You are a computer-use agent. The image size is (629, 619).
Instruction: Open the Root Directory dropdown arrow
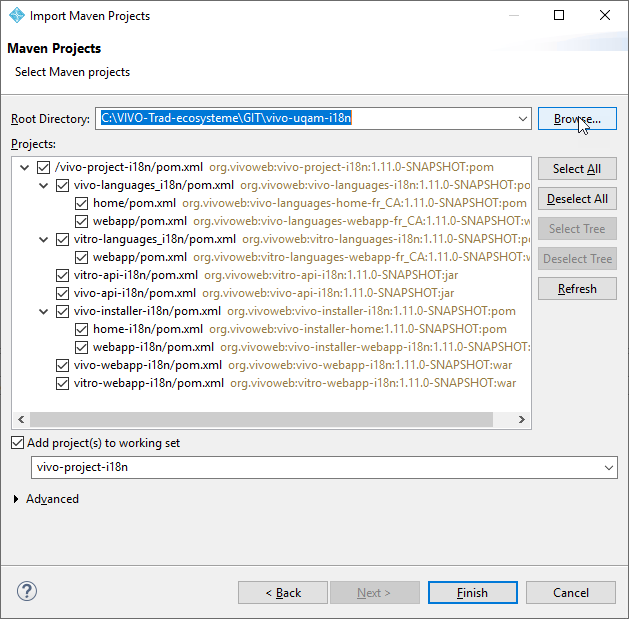[522, 119]
